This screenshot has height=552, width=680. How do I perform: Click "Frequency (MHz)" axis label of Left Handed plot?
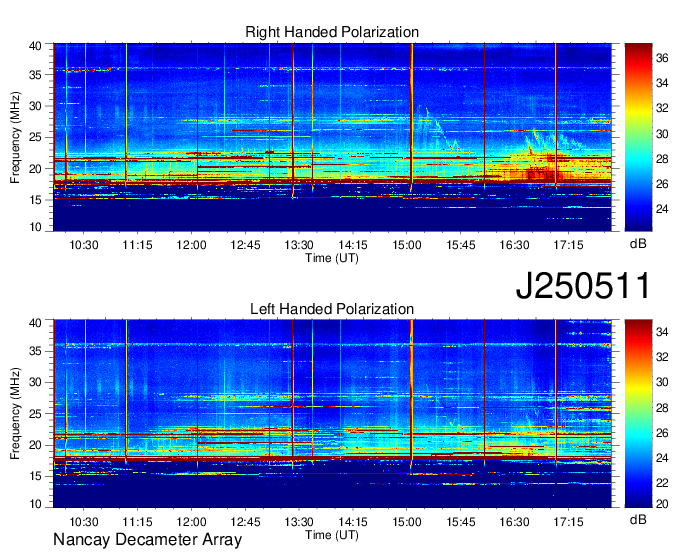[15, 414]
